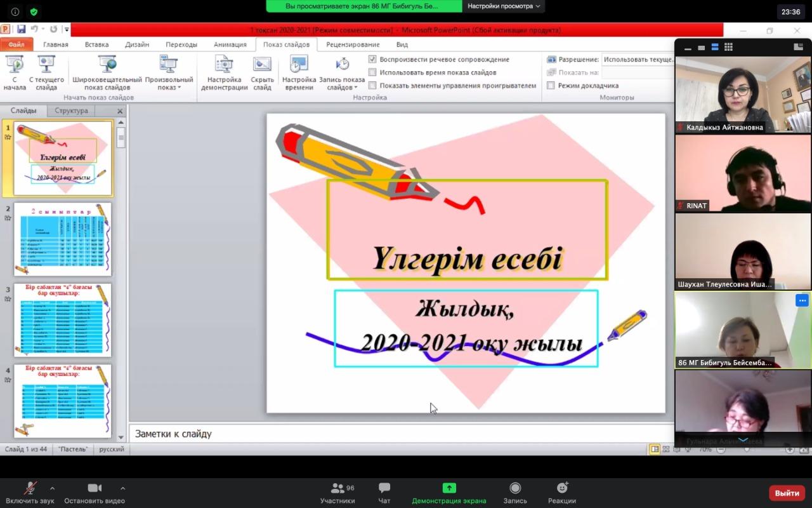The height and width of the screenshot is (508, 812).
Task: Open the Rehearse Timings tool
Action: click(299, 73)
